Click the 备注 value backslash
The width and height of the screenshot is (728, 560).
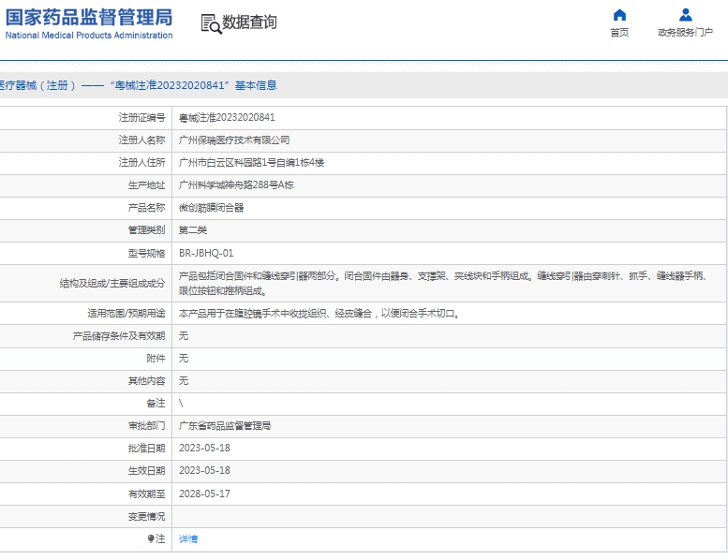181,404
